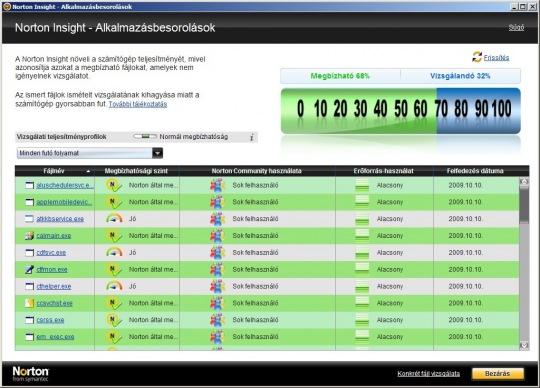Click Sok felhasználó in em_exec.exe row
The image size is (540, 388).
point(255,337)
